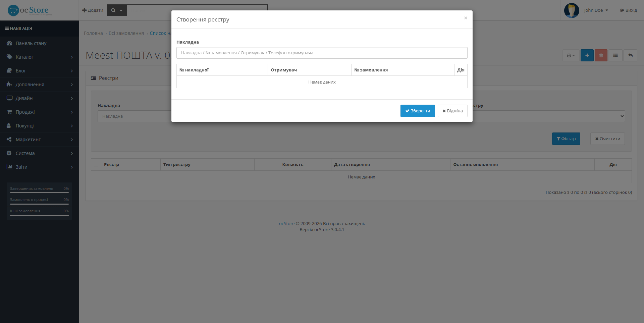Screen dimensions: 644x323
Task: Click the Накладна search field in dialog
Action: pyautogui.click(x=322, y=53)
